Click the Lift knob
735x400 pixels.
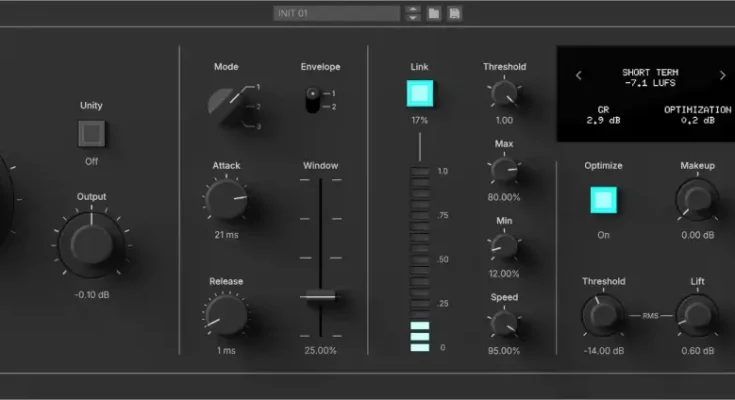click(696, 316)
